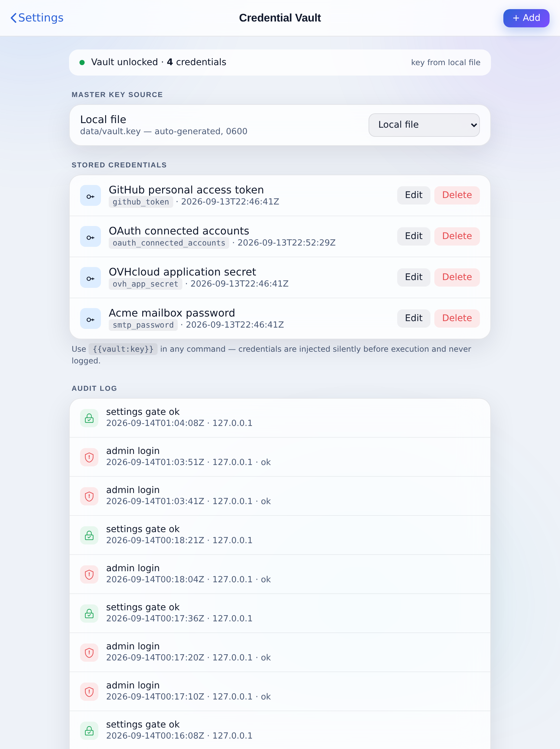Screen dimensions: 560x749
Task: Edit Acme mailbox password
Action: [413, 318]
